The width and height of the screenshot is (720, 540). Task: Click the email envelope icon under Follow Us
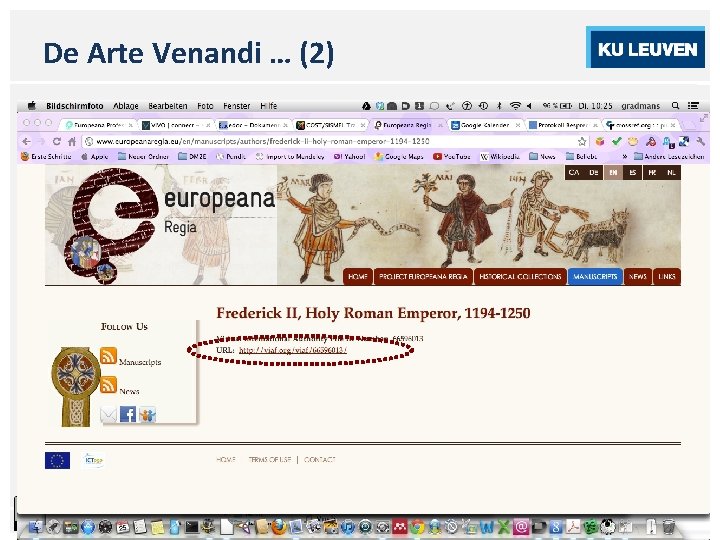108,415
